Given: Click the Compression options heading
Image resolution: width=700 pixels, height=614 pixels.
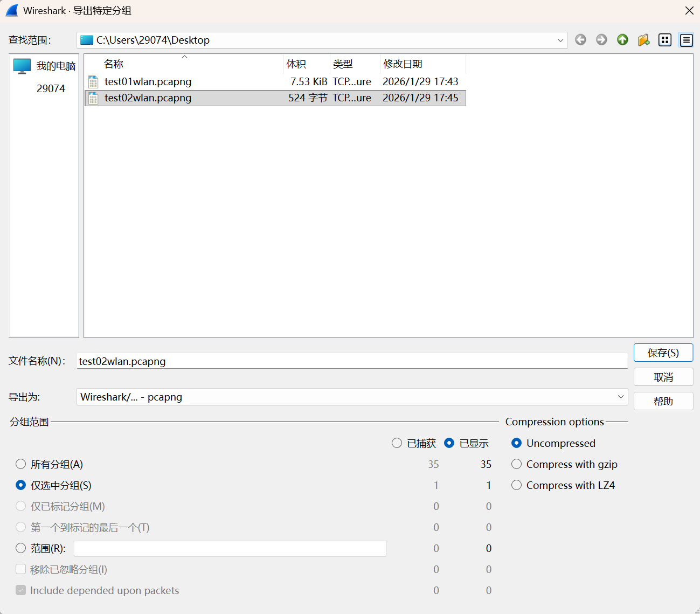Looking at the screenshot, I should pos(555,422).
